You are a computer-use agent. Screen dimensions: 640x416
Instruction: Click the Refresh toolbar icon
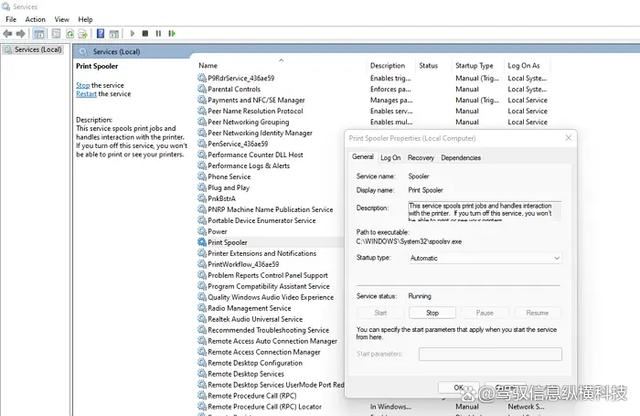point(70,33)
